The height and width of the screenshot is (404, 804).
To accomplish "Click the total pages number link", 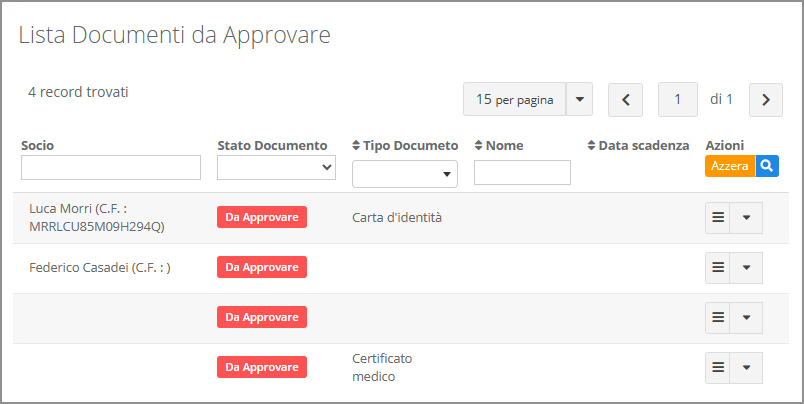I will pyautogui.click(x=730, y=99).
